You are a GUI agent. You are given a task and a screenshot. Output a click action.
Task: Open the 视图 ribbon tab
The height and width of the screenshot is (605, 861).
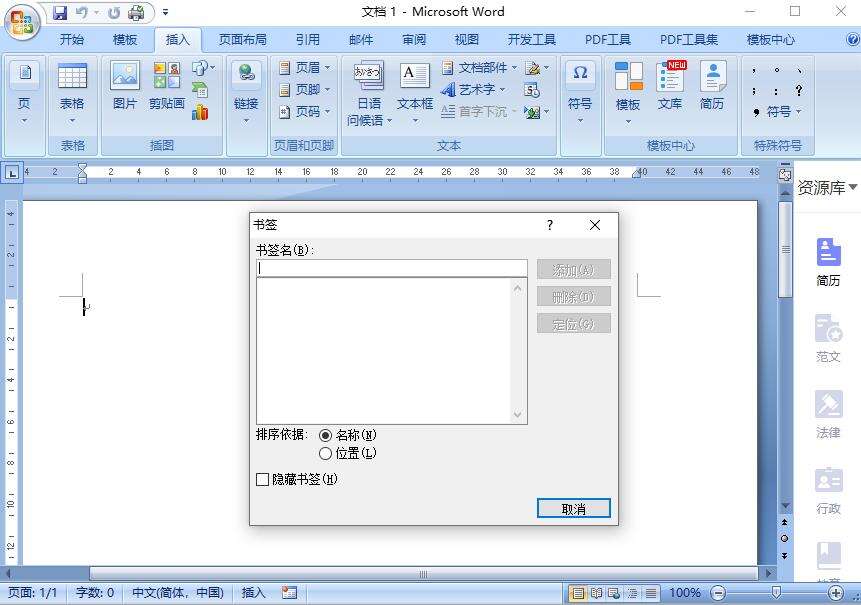(x=466, y=40)
